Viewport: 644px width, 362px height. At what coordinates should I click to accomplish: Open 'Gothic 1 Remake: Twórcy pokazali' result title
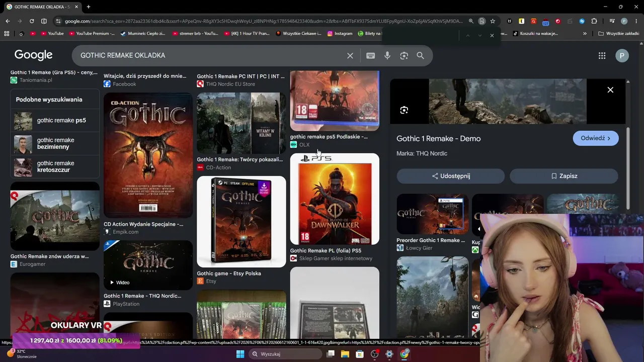click(240, 159)
